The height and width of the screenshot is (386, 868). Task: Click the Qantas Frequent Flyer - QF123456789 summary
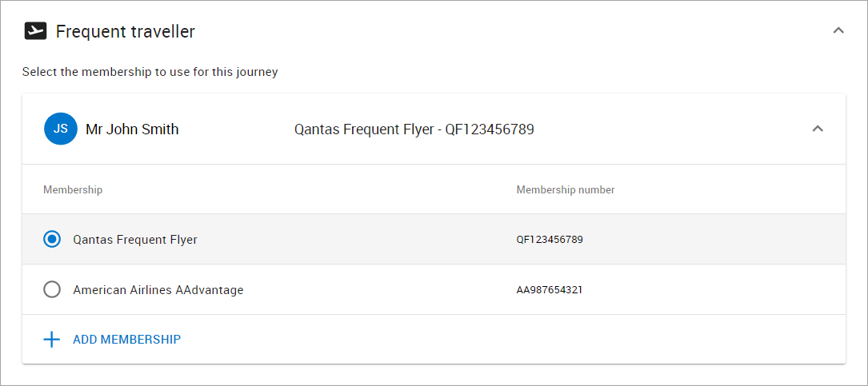coord(414,129)
